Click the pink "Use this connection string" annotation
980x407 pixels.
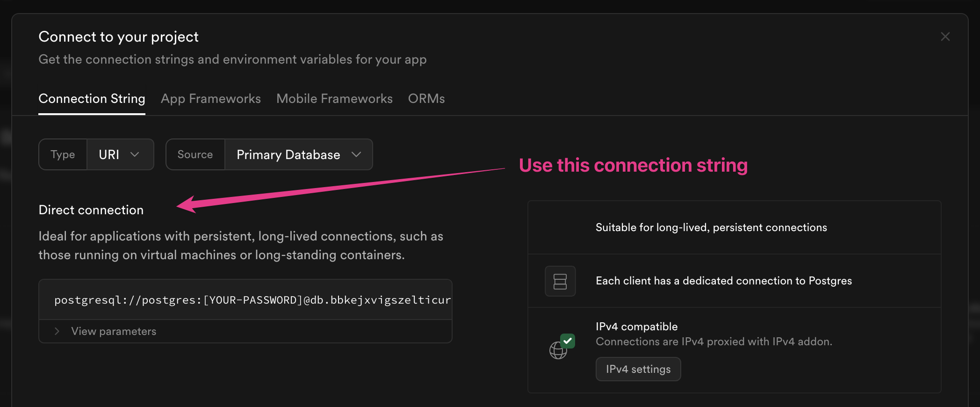(633, 165)
